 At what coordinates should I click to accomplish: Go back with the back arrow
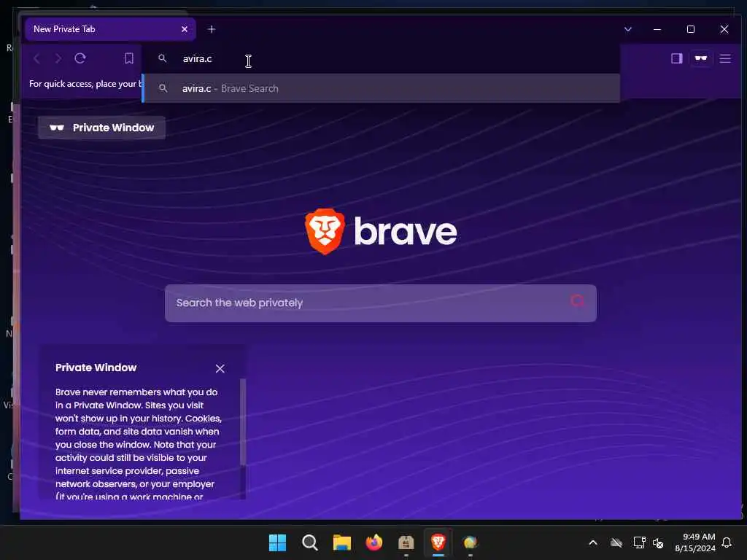[x=36, y=58]
